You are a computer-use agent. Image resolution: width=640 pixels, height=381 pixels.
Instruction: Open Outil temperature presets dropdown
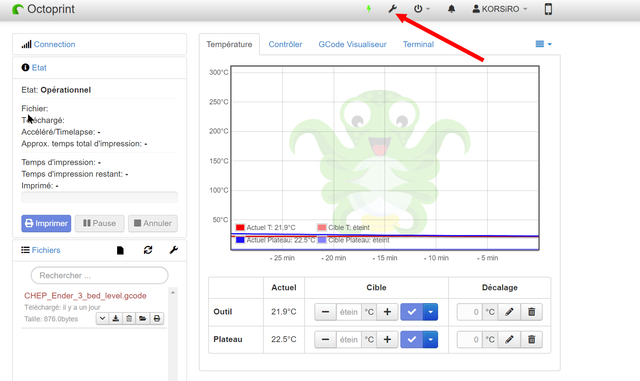[x=431, y=312]
